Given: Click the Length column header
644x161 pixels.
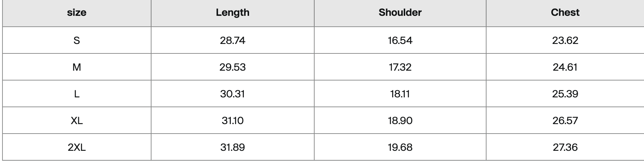Looking at the screenshot, I should tap(233, 13).
